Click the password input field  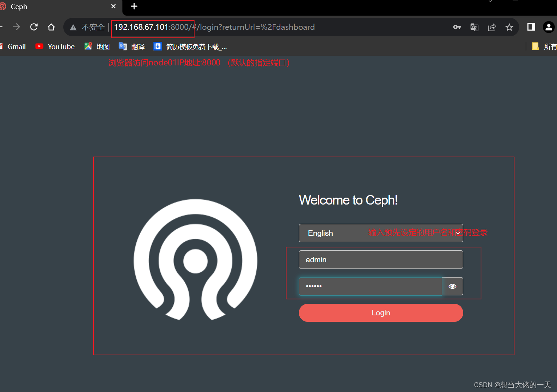tap(370, 286)
